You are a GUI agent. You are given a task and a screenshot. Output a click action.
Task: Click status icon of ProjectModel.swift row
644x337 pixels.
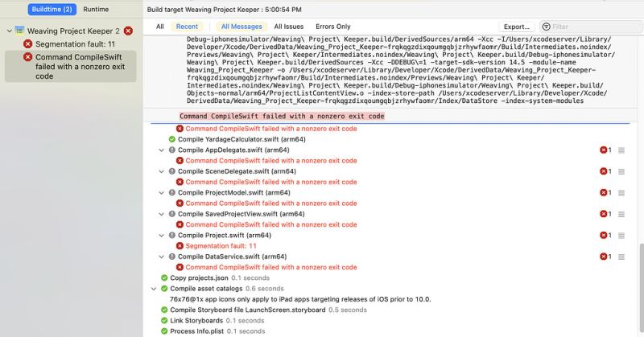coord(172,193)
